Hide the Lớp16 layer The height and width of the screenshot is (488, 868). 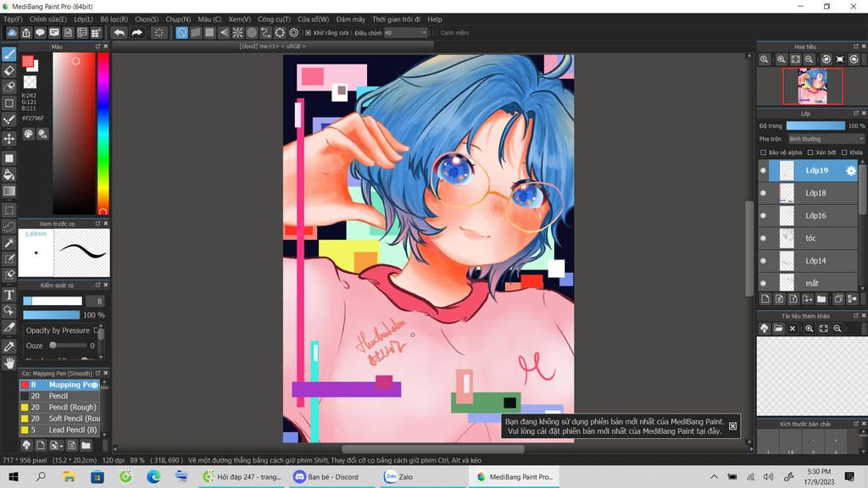coord(764,216)
